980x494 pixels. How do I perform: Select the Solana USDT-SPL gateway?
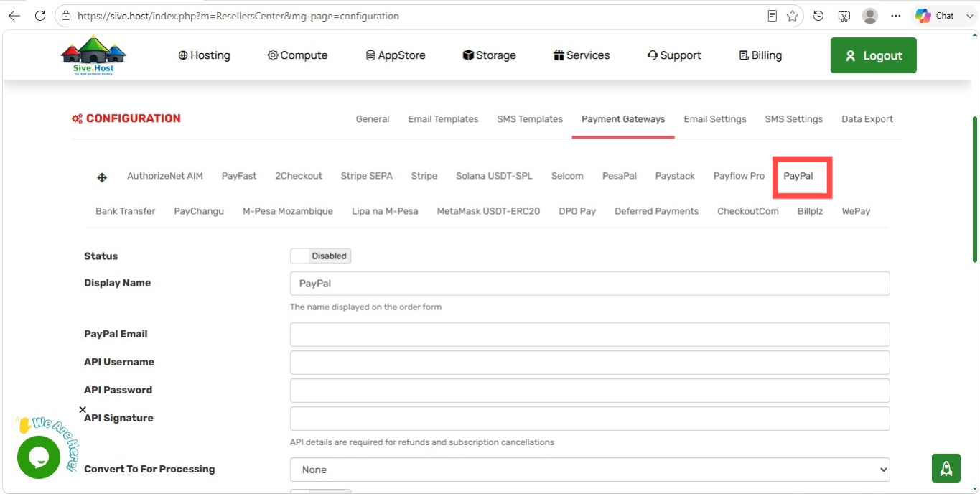coord(494,176)
